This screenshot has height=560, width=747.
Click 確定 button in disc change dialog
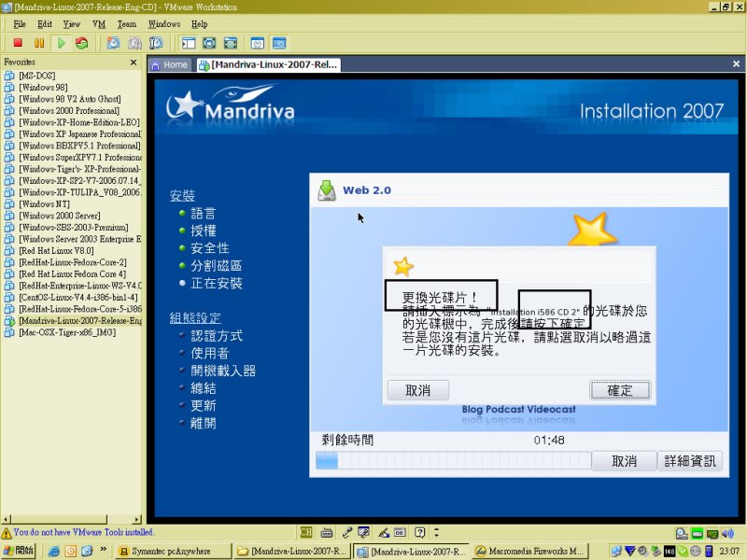pyautogui.click(x=620, y=390)
